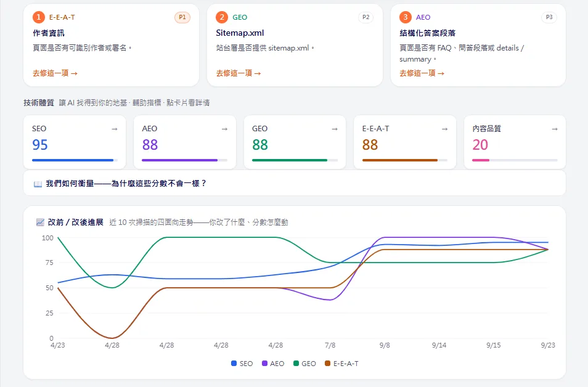
Task: Toggle GEO series in chart legend
Action: [304, 364]
